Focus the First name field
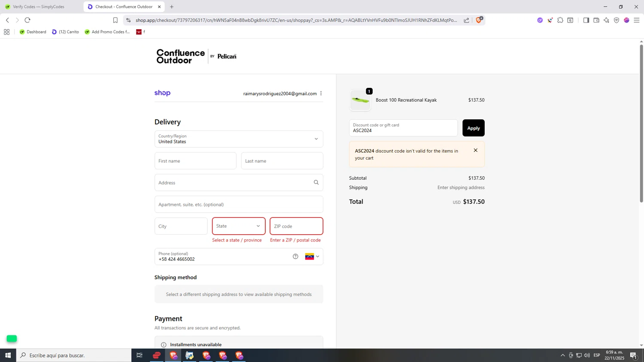The image size is (644, 362). (195, 161)
